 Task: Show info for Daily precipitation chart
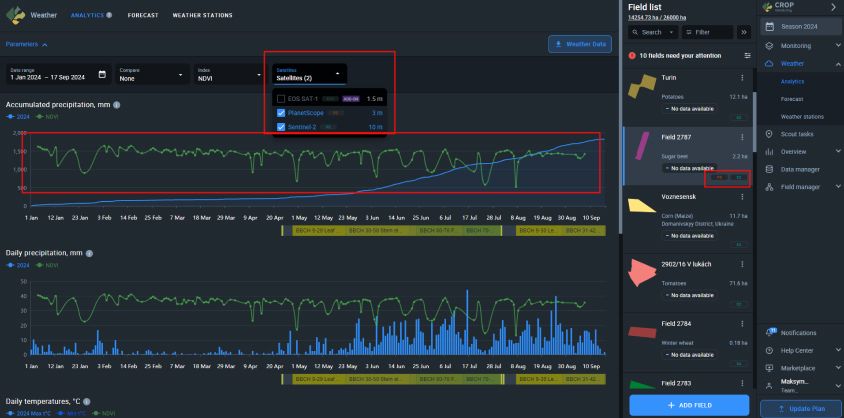pos(89,253)
